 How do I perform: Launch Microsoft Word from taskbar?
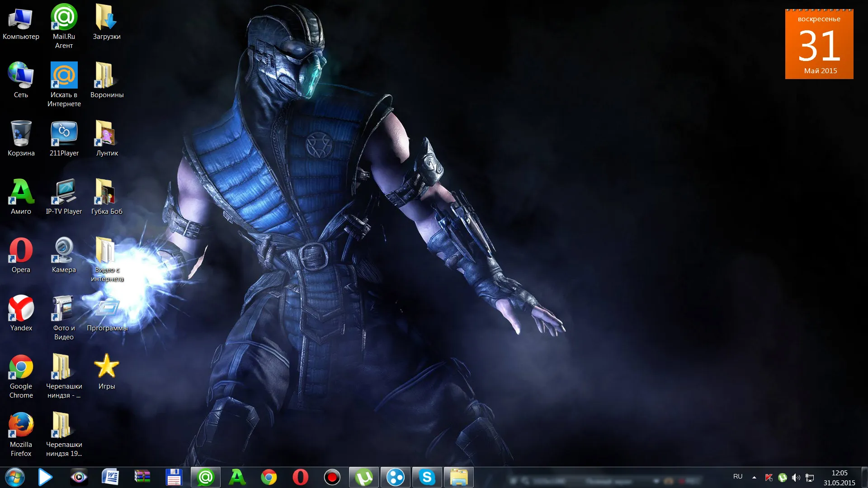(x=110, y=477)
